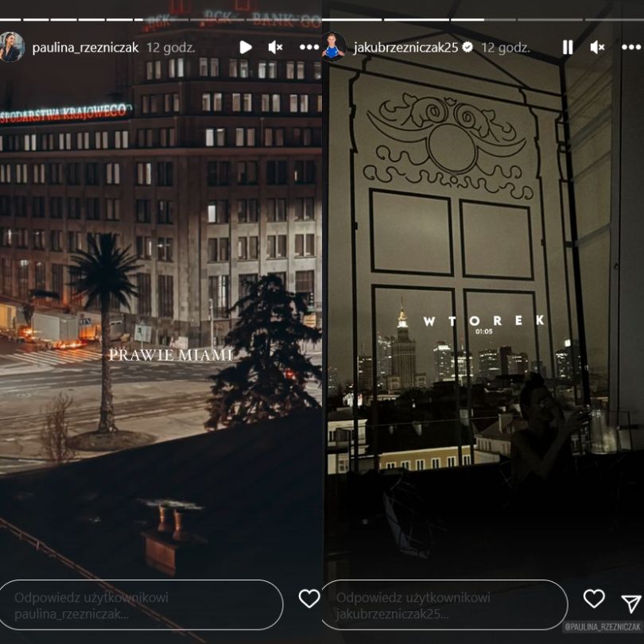Play paulina_rzezniczak's story
644x644 pixels.
(x=246, y=47)
